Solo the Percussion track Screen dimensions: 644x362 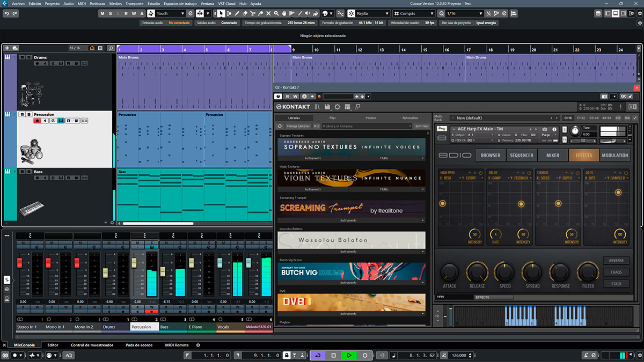pyautogui.click(x=29, y=114)
